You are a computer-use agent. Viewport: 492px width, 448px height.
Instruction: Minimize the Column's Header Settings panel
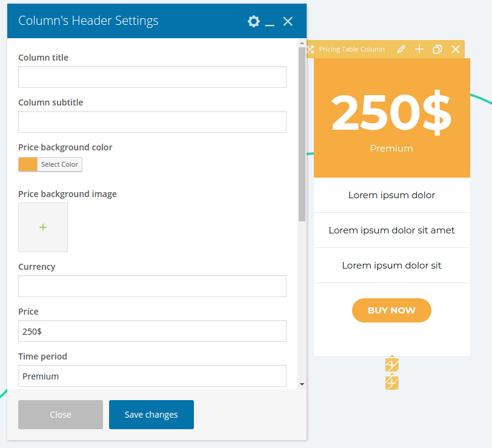pos(270,22)
